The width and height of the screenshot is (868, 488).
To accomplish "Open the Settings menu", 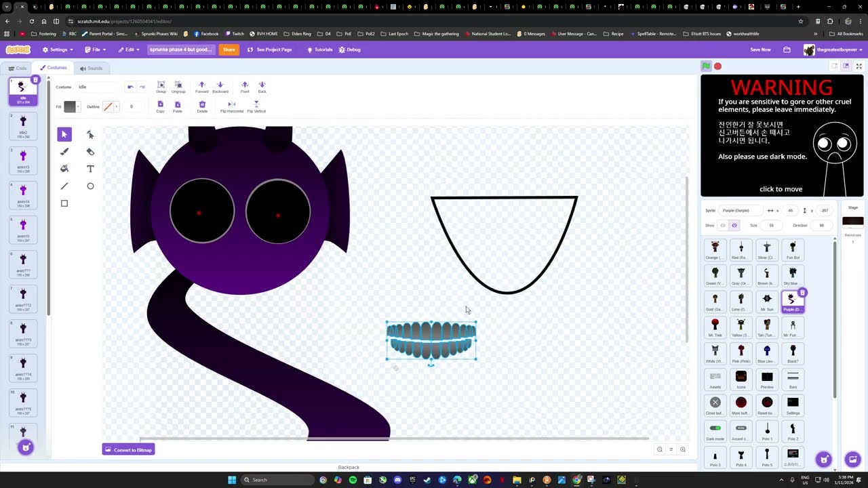I will pyautogui.click(x=58, y=49).
